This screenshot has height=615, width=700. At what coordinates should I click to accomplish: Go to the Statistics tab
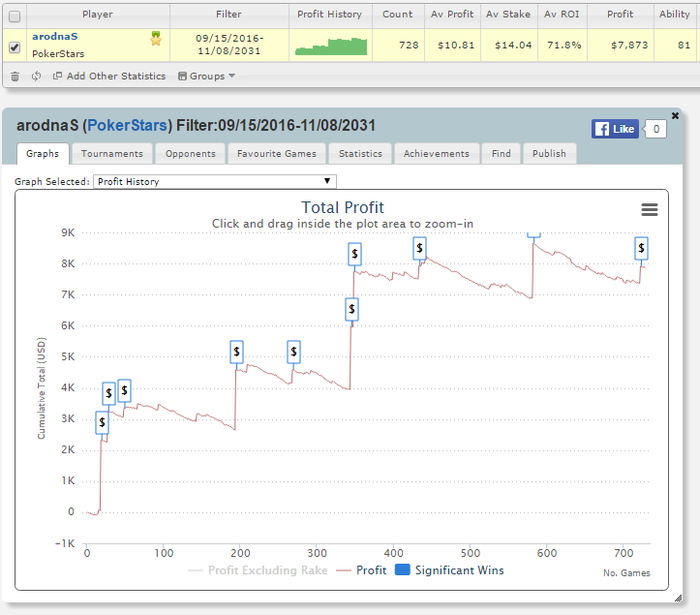(360, 154)
